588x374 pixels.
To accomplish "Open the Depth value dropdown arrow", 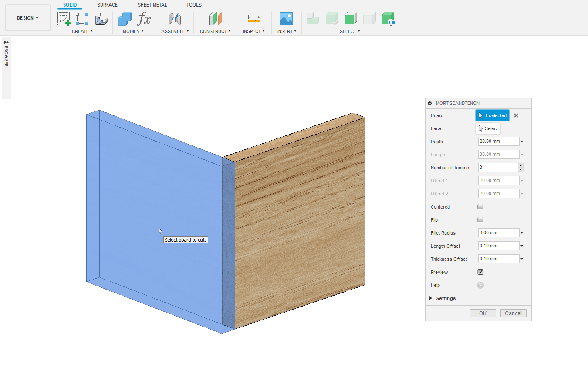I will (x=522, y=142).
